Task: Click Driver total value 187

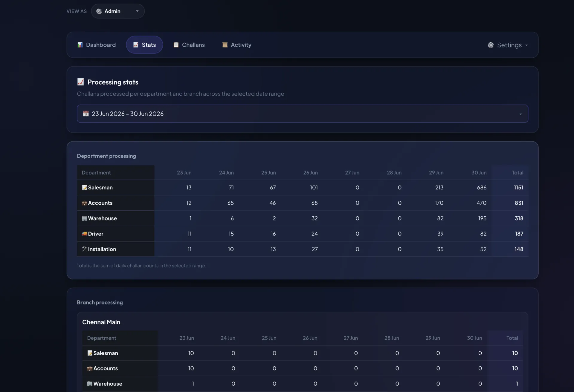Action: pos(519,234)
